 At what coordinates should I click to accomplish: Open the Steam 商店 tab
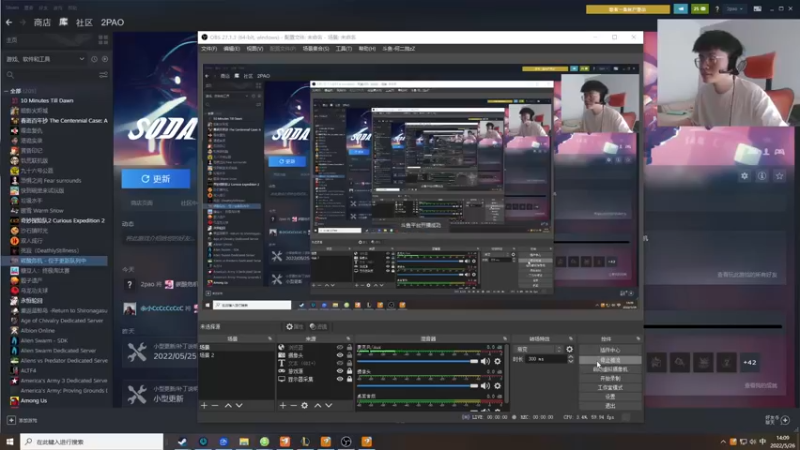[42, 22]
